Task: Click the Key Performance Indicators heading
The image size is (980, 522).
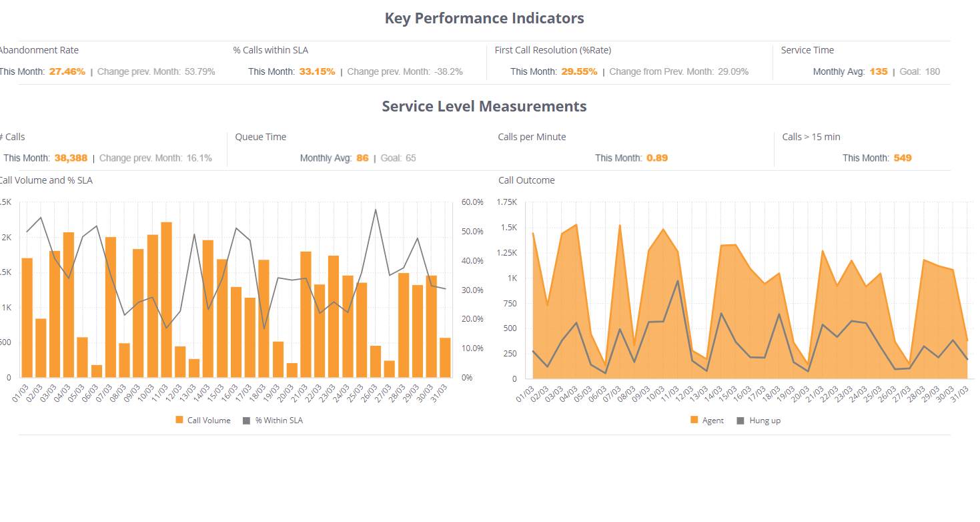Action: tap(484, 19)
